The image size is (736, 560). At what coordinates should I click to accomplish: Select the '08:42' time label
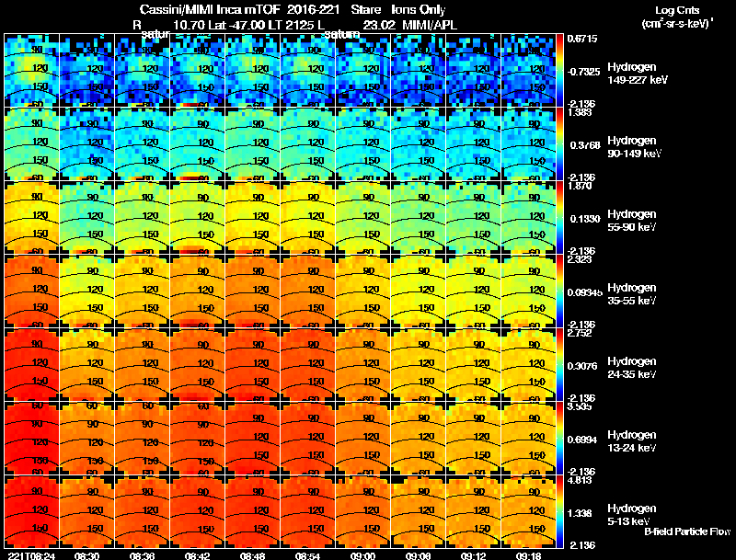coord(198,555)
